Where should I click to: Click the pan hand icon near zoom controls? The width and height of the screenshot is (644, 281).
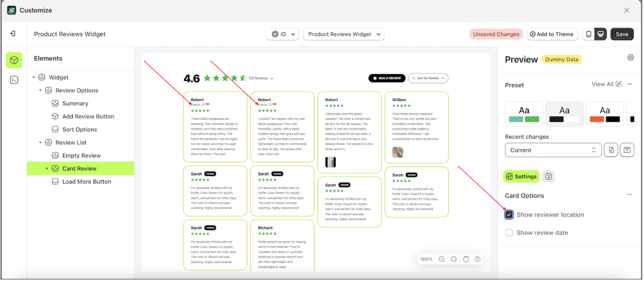pos(466,259)
